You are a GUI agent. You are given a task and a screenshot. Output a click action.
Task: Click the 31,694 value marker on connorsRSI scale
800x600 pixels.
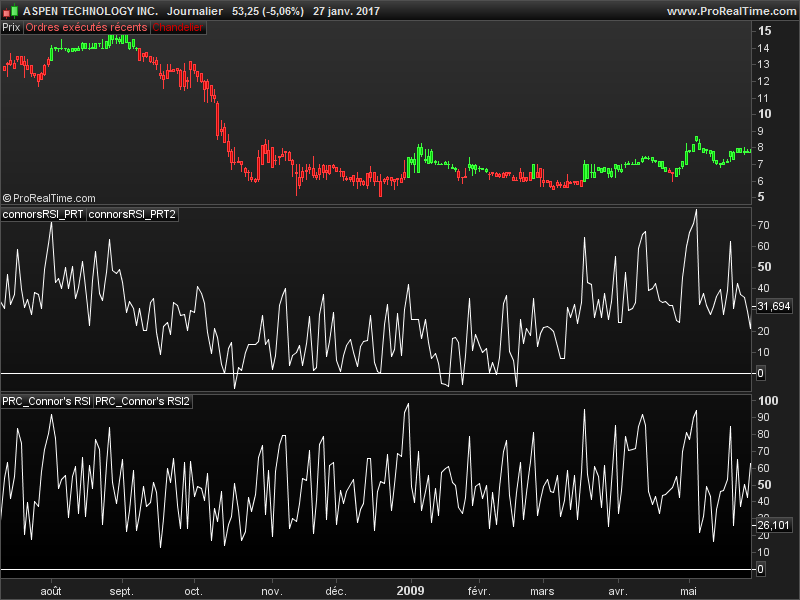coord(773,306)
